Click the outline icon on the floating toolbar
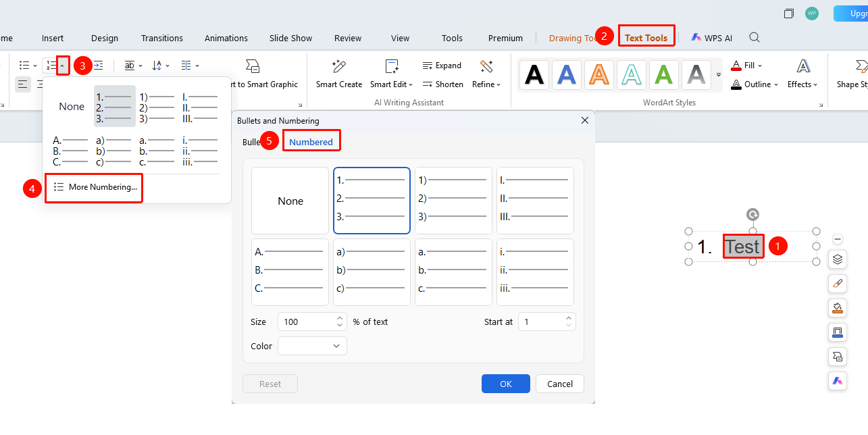The width and height of the screenshot is (868, 435). (838, 332)
